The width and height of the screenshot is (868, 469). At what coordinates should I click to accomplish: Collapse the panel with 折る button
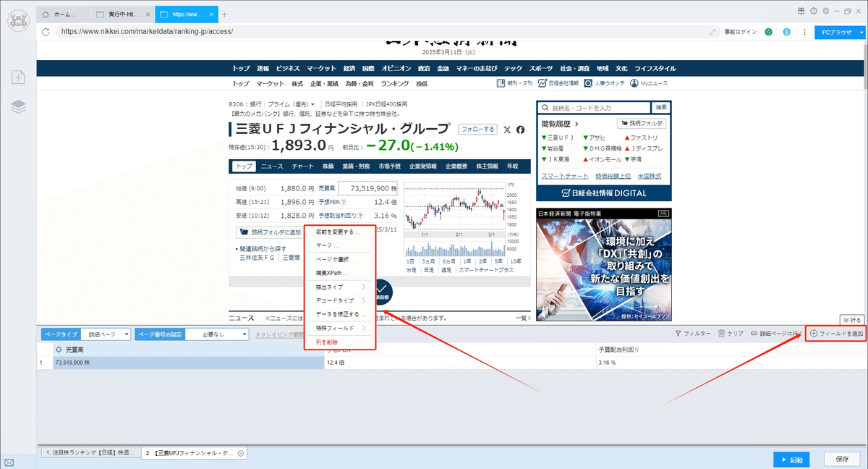852,319
